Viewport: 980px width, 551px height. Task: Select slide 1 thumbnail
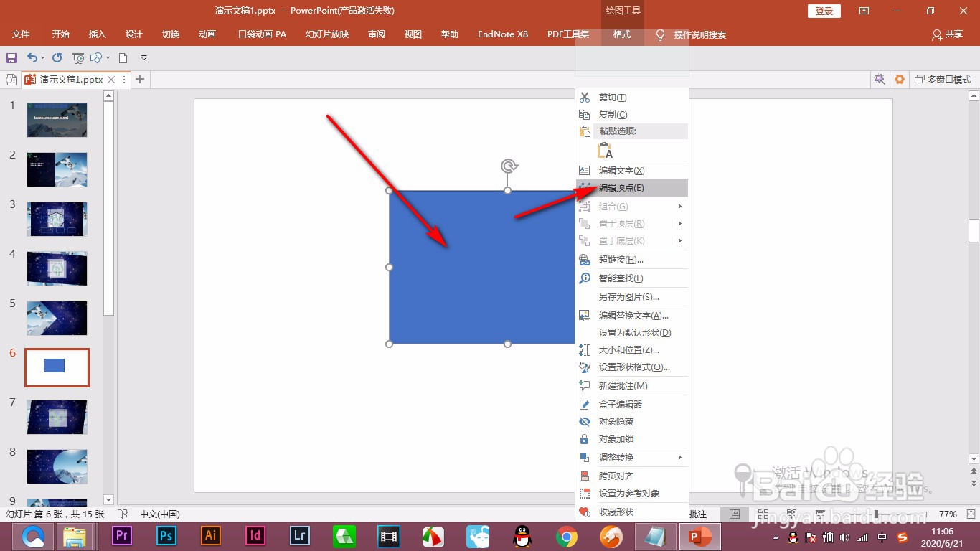pyautogui.click(x=57, y=120)
